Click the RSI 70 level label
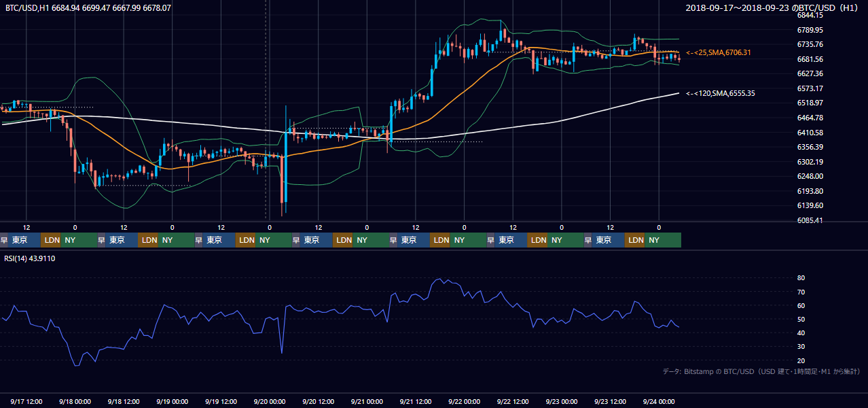The width and height of the screenshot is (868, 408). (801, 292)
